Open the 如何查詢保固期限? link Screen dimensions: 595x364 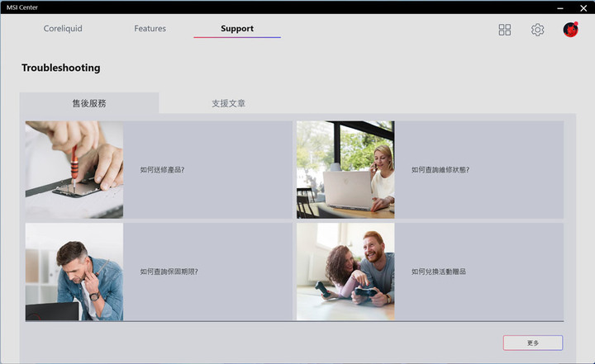(x=169, y=272)
